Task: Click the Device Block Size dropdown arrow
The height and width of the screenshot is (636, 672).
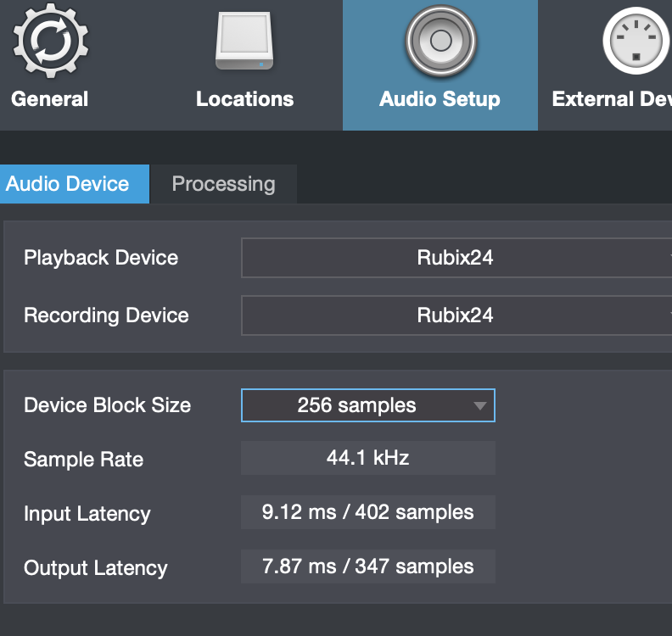Action: point(480,405)
